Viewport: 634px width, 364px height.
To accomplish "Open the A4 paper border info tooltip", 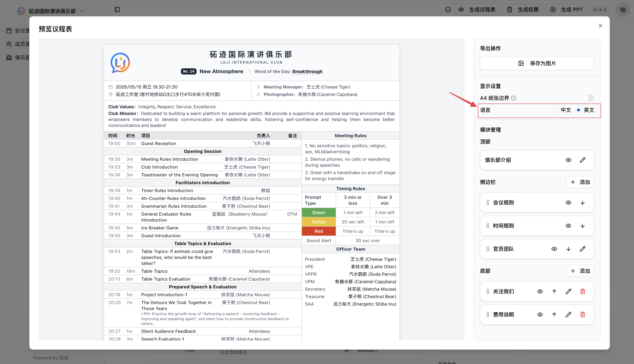I will (x=513, y=98).
